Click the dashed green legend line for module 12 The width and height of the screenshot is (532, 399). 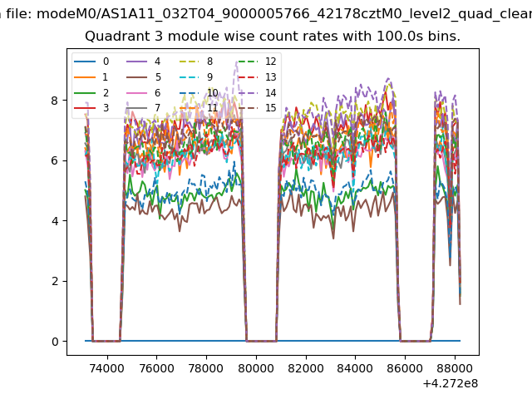(x=249, y=62)
